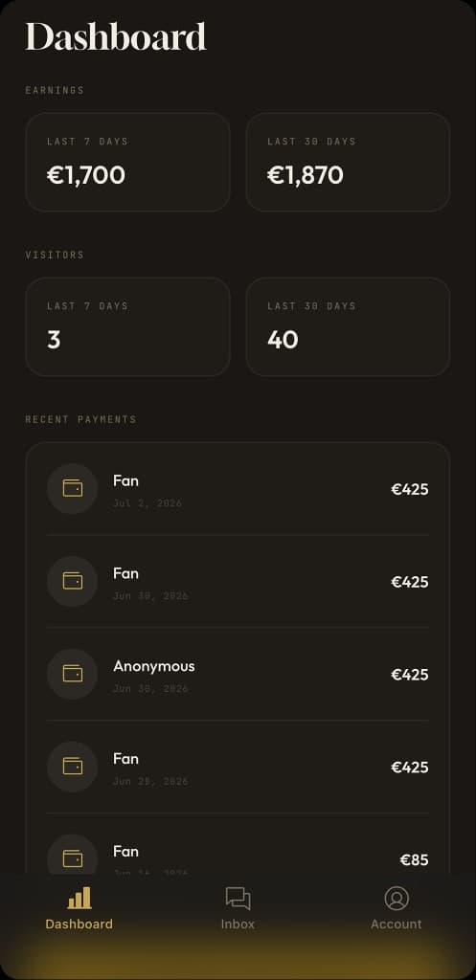Switch to the Account tab label
This screenshot has width=476, height=980.
[x=396, y=924]
